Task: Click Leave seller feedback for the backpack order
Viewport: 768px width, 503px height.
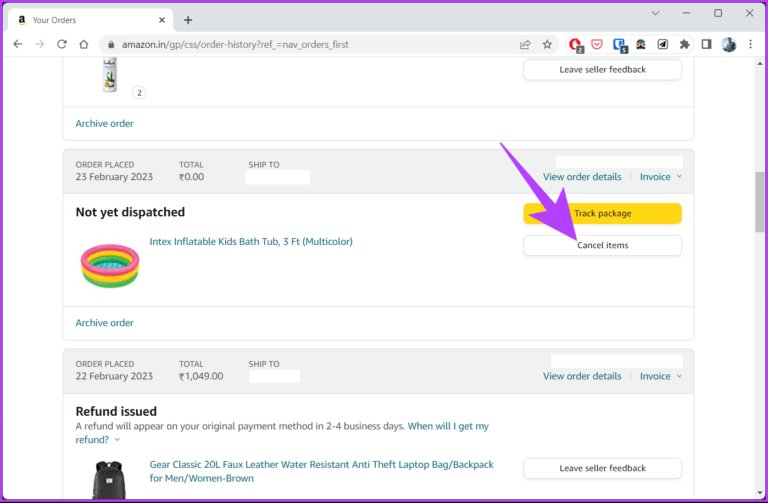Action: point(602,468)
